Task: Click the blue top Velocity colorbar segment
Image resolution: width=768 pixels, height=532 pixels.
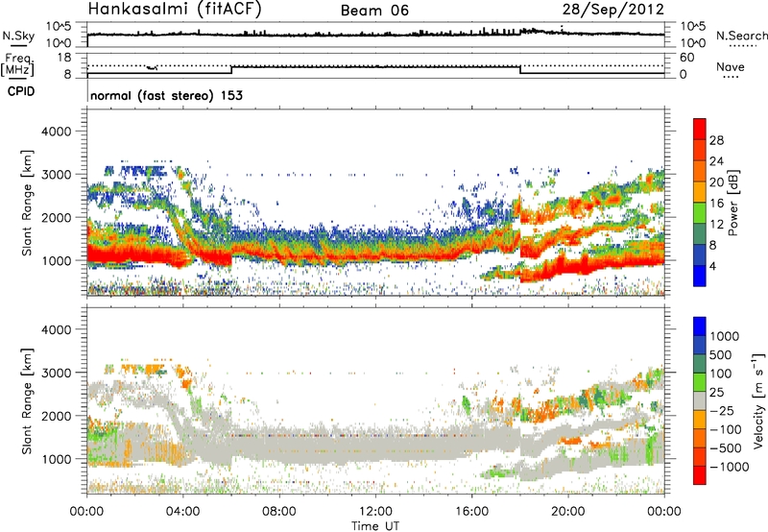Action: [x=700, y=326]
